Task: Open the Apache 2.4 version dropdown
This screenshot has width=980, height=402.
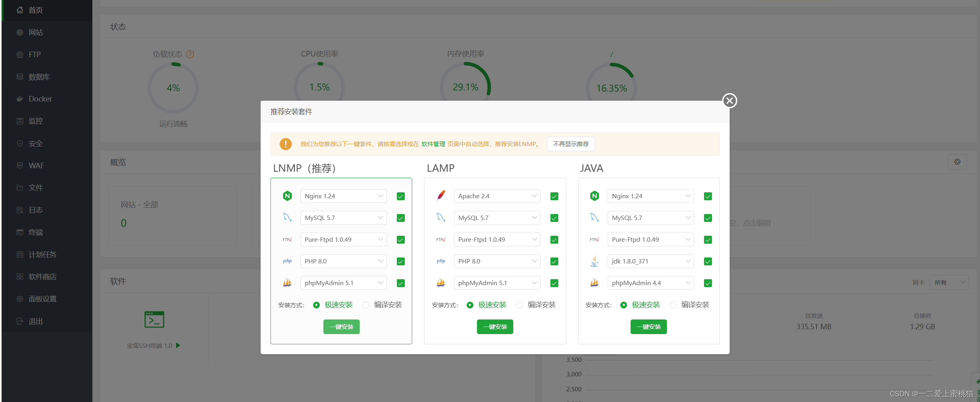Action: click(x=497, y=196)
